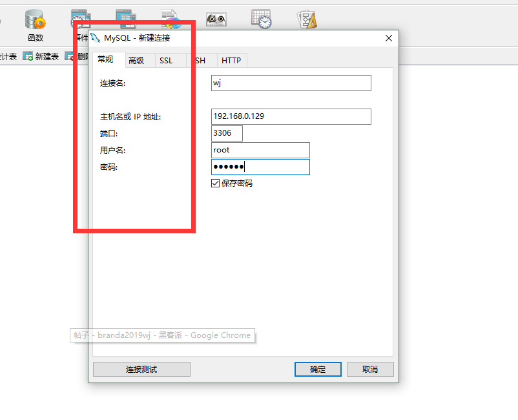Cancel with the 取消 button
This screenshot has width=518, height=420.
click(370, 369)
